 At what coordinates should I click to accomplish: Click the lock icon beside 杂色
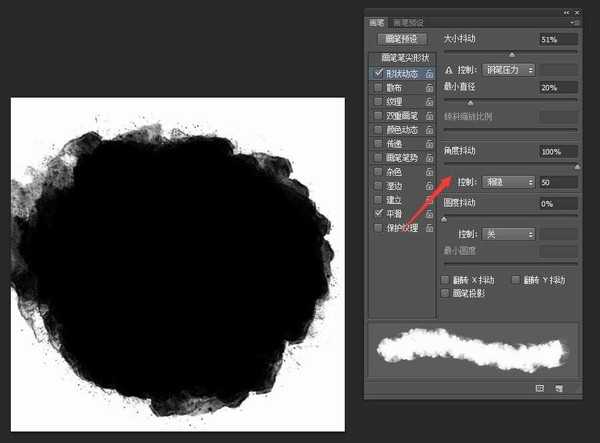[429, 172]
